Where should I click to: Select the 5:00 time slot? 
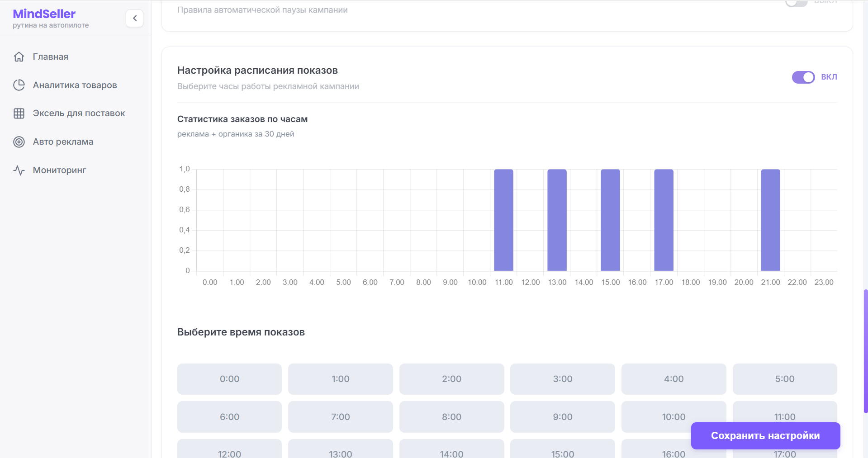[x=785, y=379]
